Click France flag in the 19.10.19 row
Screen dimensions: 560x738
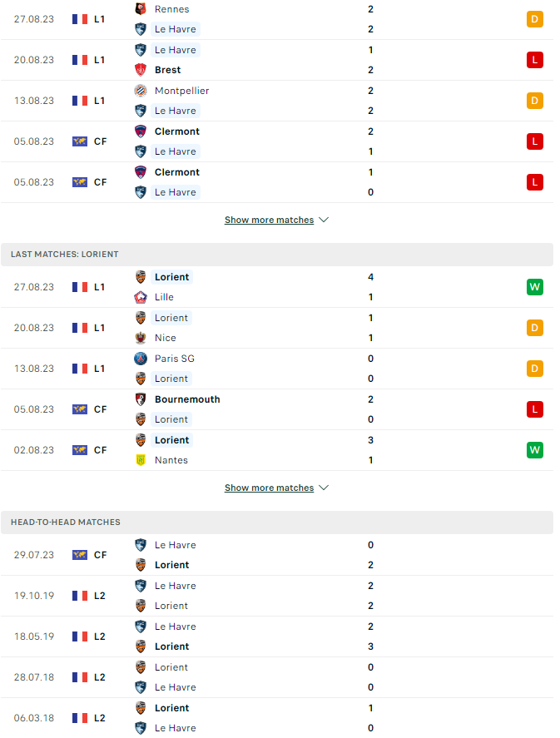tap(80, 596)
